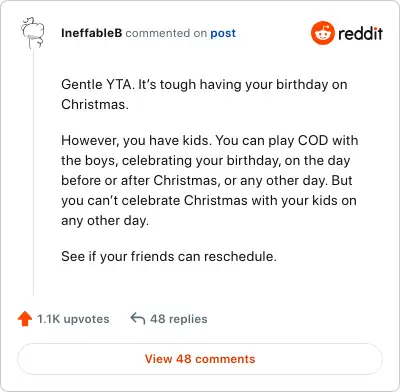
Task: Click the reply arrow icon
Action: pyautogui.click(x=138, y=318)
